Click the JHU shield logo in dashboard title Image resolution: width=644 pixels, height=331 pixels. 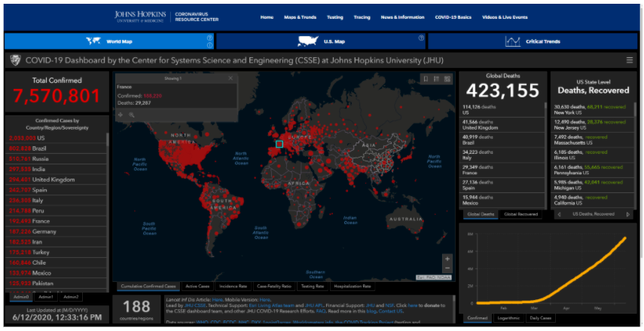click(x=15, y=60)
